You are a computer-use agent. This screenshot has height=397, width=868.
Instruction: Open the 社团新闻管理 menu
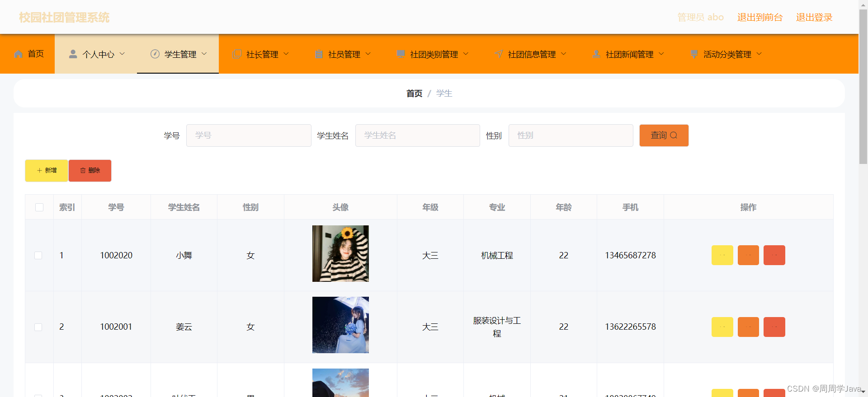pos(627,54)
